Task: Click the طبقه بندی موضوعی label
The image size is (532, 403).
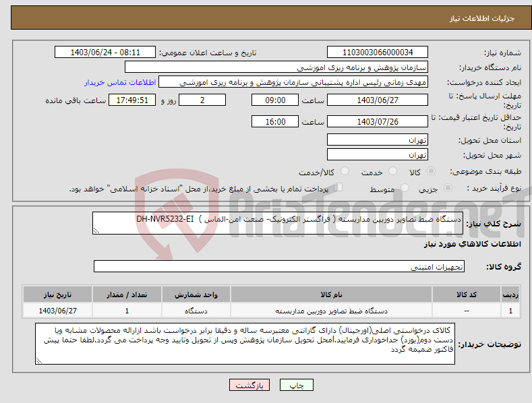Action: [x=485, y=172]
